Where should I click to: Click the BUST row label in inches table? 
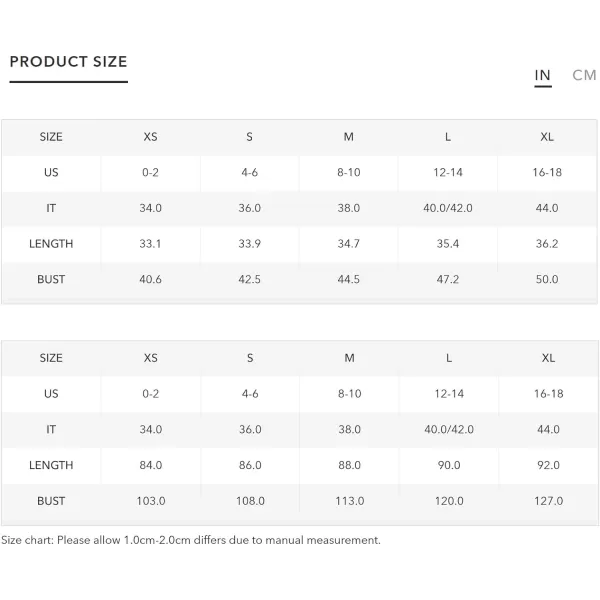tap(51, 279)
